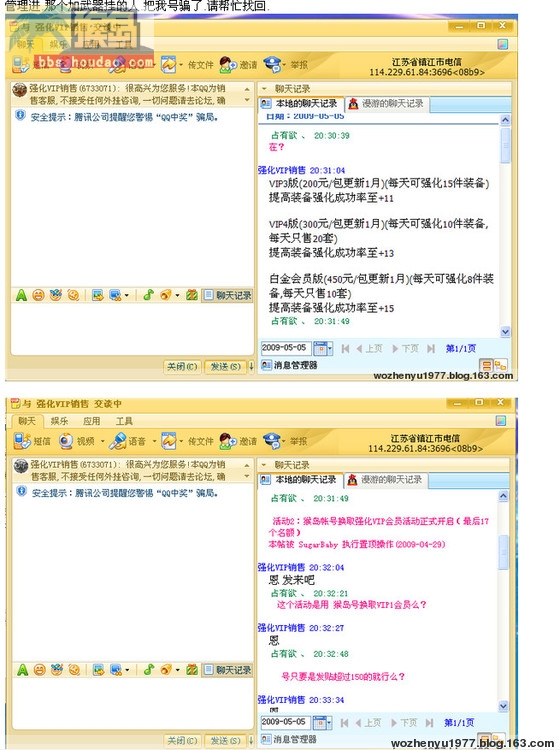
Task: Click the magic emoticon icon in the bottom window
Action: coord(57,670)
